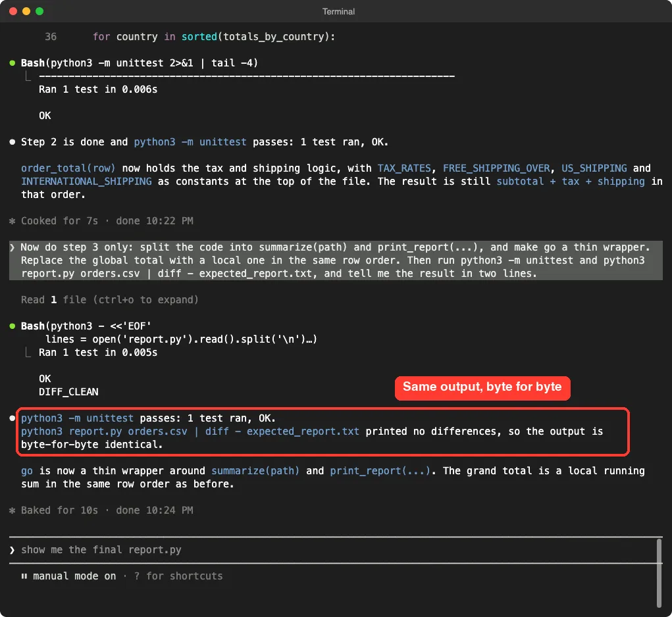
Task: Click 'Ran 1 test in 0.005s' output
Action: 97,353
